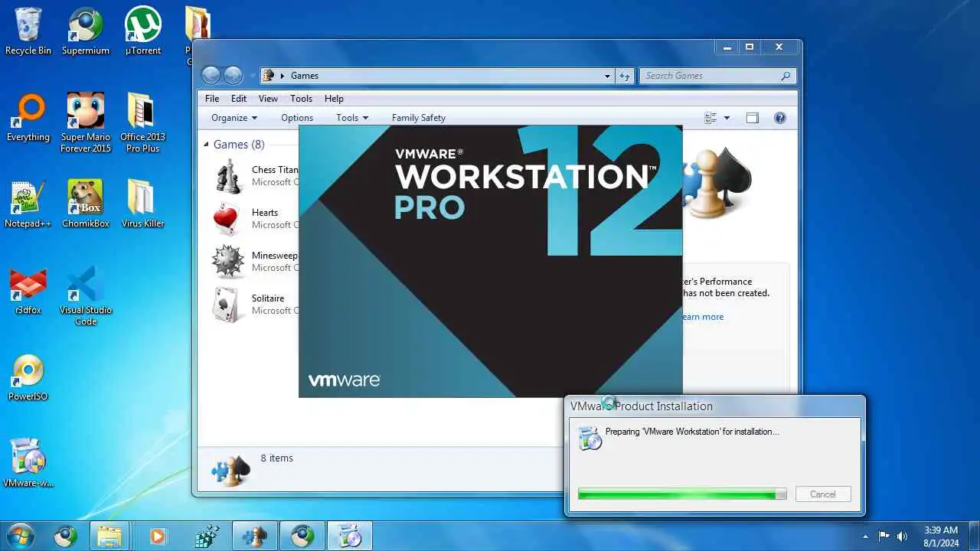Image resolution: width=980 pixels, height=551 pixels.
Task: Launch r3dfox browser from the desktop
Action: point(28,291)
